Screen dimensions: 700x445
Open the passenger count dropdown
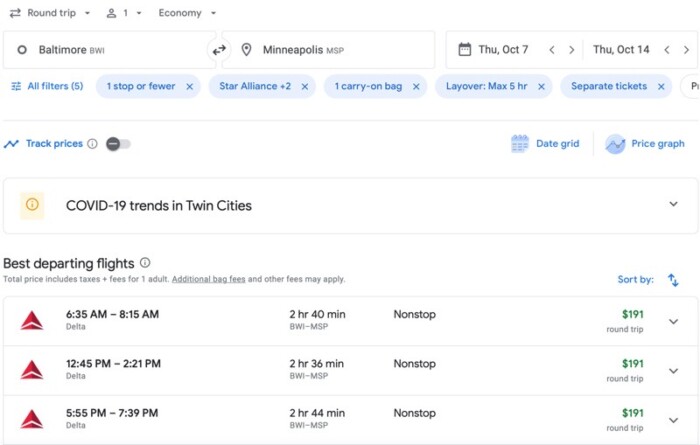tap(124, 13)
